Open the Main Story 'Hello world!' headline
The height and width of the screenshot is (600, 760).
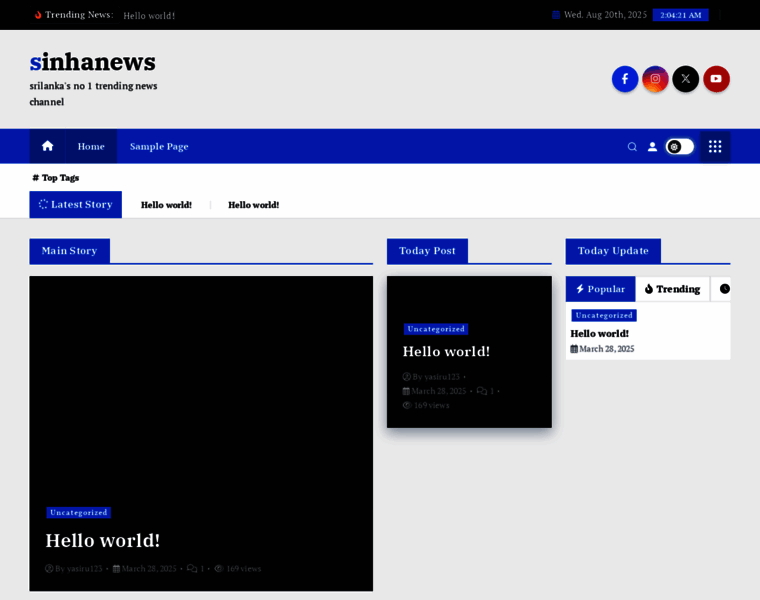point(102,540)
